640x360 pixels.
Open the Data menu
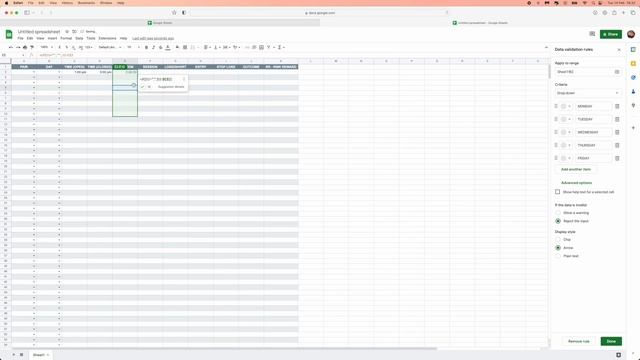[79, 38]
